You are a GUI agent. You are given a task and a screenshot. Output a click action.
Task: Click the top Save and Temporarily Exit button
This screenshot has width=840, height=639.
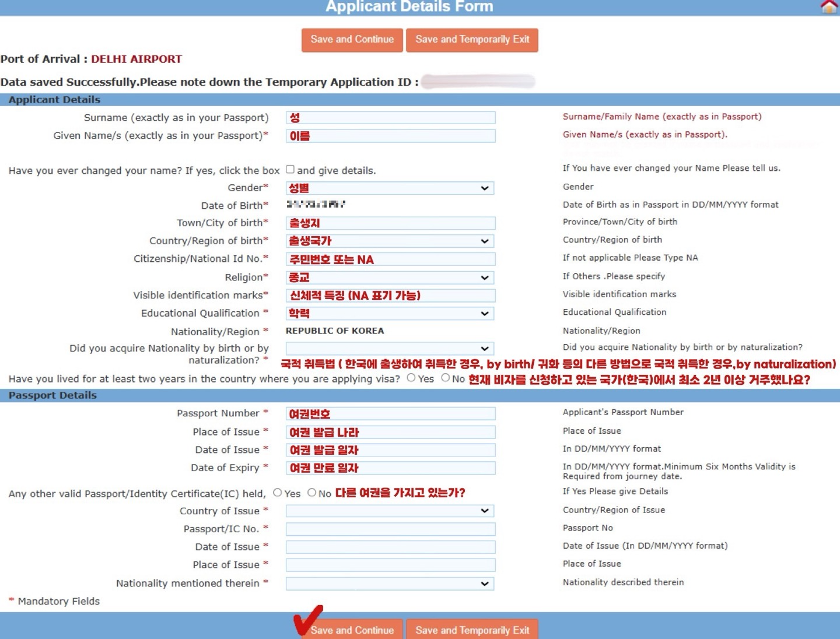[x=472, y=40]
